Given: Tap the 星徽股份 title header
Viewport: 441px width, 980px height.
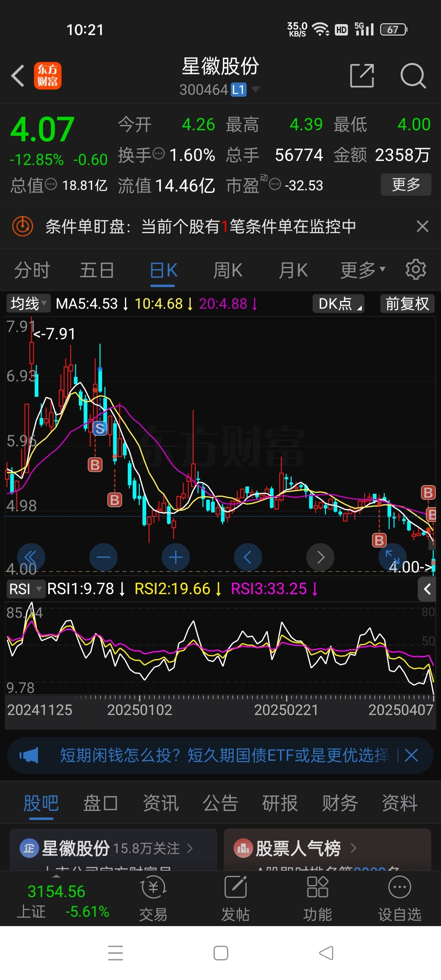Looking at the screenshot, I should pos(220,66).
